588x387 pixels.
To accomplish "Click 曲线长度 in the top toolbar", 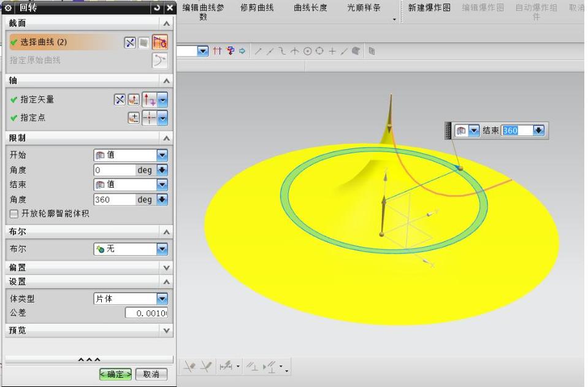I will click(x=310, y=7).
